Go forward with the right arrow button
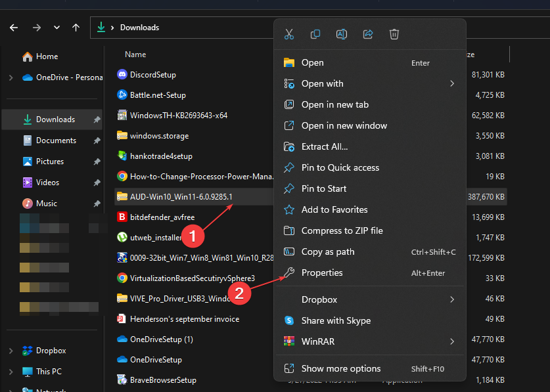550x392 pixels. 37,28
